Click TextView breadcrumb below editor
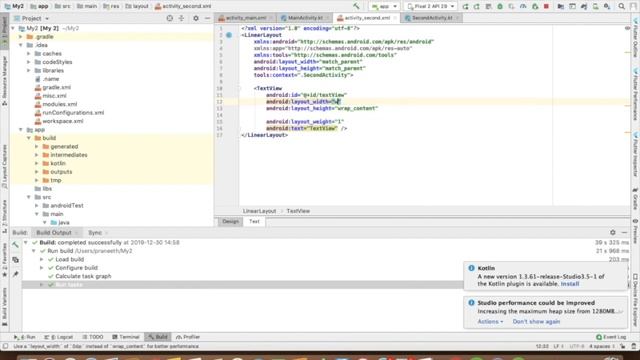The image size is (640, 360). 298,211
